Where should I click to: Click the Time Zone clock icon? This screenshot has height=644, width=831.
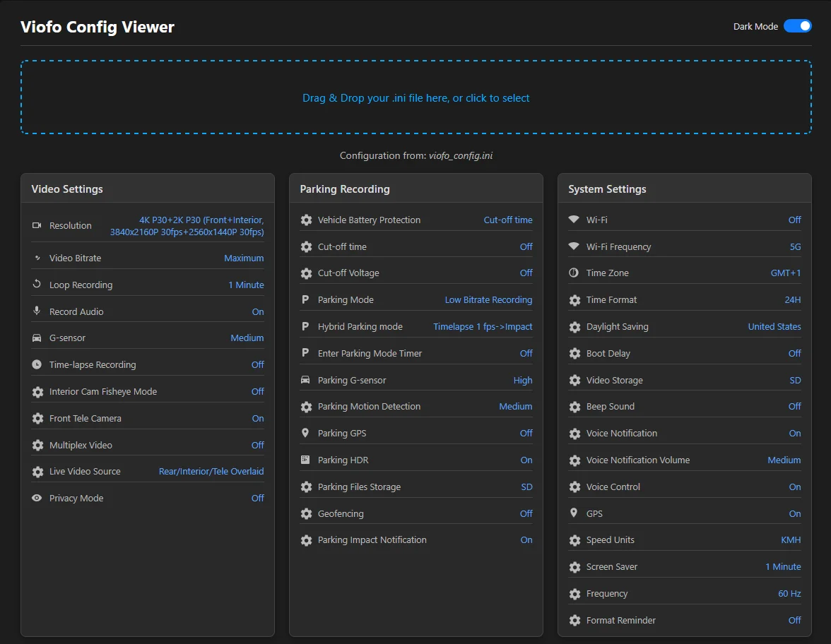pyautogui.click(x=574, y=273)
